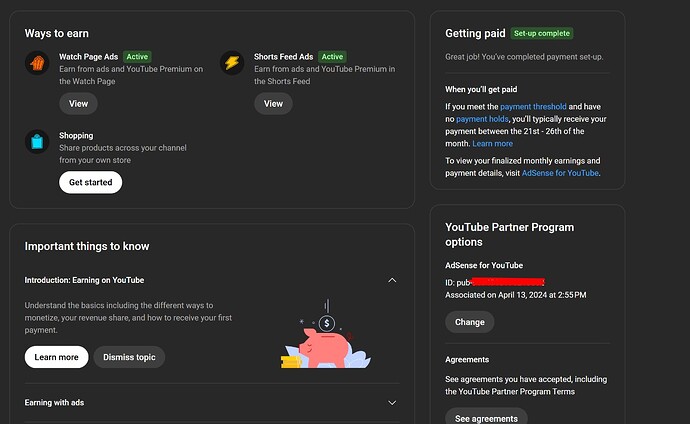690x424 pixels.
Task: Click the Shopping bag icon
Action: click(37, 142)
